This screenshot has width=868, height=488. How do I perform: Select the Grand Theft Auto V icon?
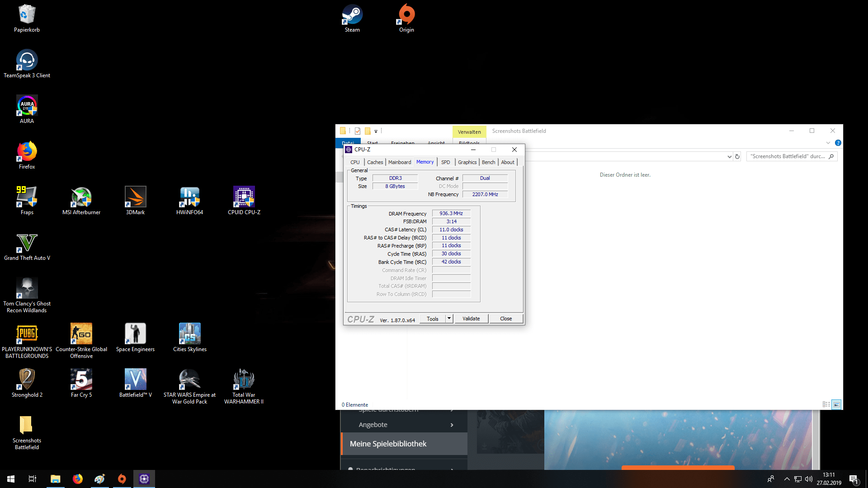(27, 246)
